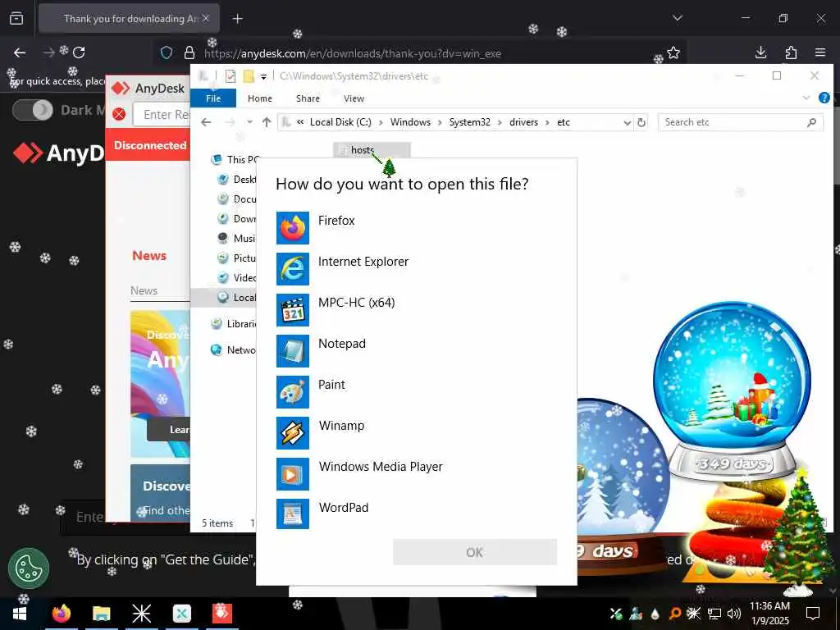Open Explorer help question mark icon
840x630 pixels.
(824, 98)
